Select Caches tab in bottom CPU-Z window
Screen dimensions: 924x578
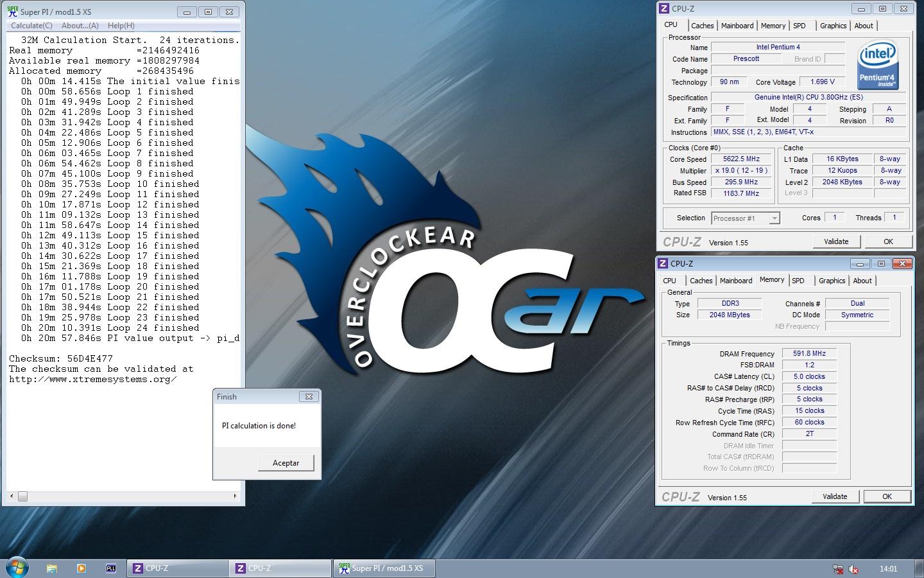coord(701,281)
